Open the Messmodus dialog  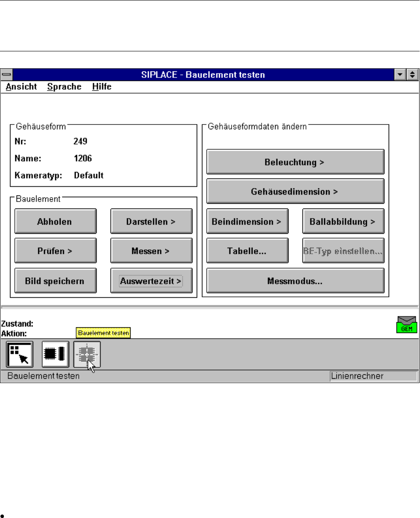pyautogui.click(x=295, y=281)
